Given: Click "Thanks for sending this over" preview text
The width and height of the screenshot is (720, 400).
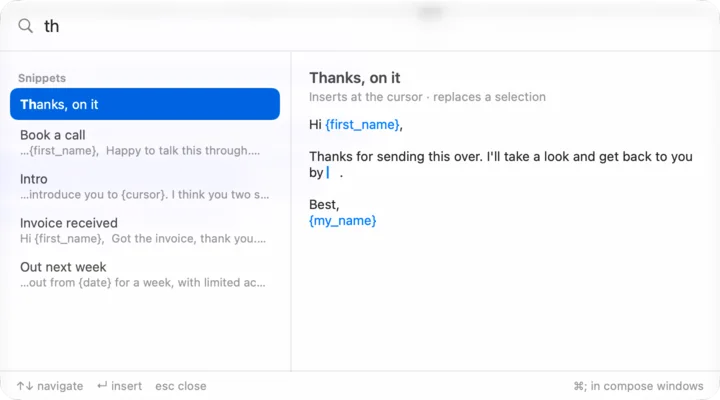Looking at the screenshot, I should tap(395, 157).
